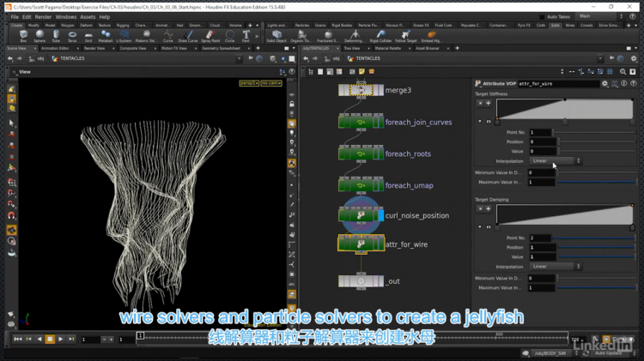Toggle the display flag on merge3 node
The height and width of the screenshot is (361, 644).
[380, 90]
